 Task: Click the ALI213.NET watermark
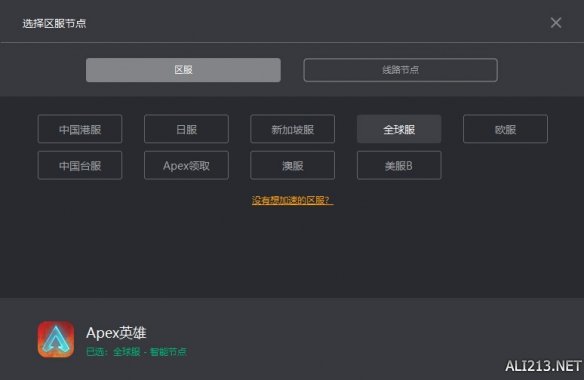[543, 366]
